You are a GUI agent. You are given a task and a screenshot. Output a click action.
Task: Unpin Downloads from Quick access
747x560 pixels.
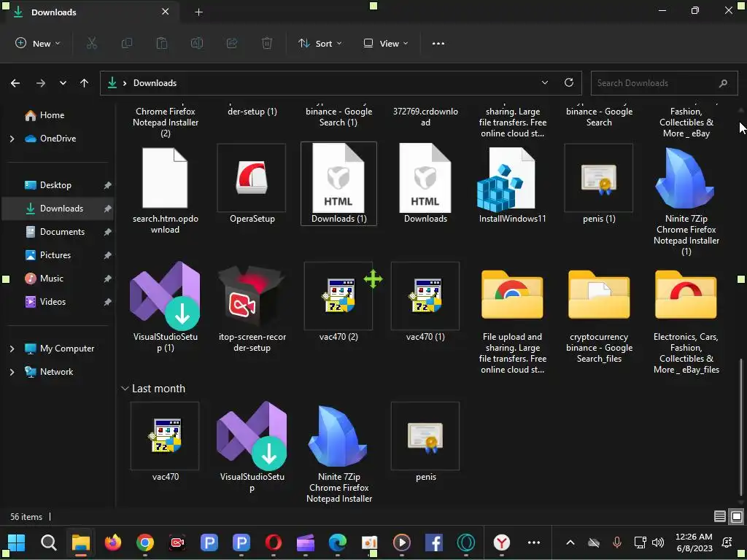pos(108,209)
